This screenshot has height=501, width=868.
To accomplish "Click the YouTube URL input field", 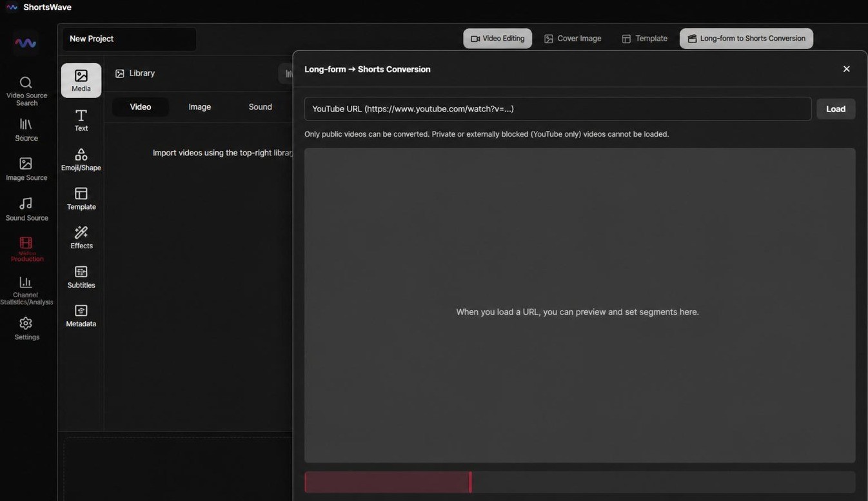I will coord(558,109).
